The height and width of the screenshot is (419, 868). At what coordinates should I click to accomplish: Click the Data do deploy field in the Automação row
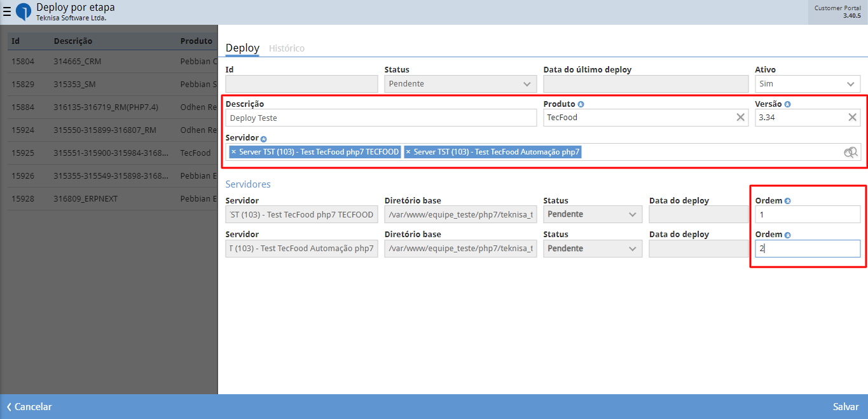point(699,249)
